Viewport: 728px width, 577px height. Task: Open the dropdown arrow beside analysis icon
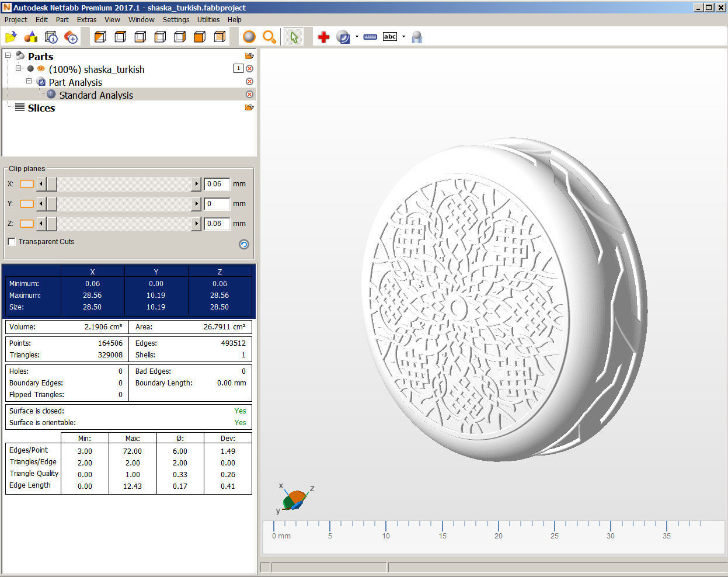[357, 37]
